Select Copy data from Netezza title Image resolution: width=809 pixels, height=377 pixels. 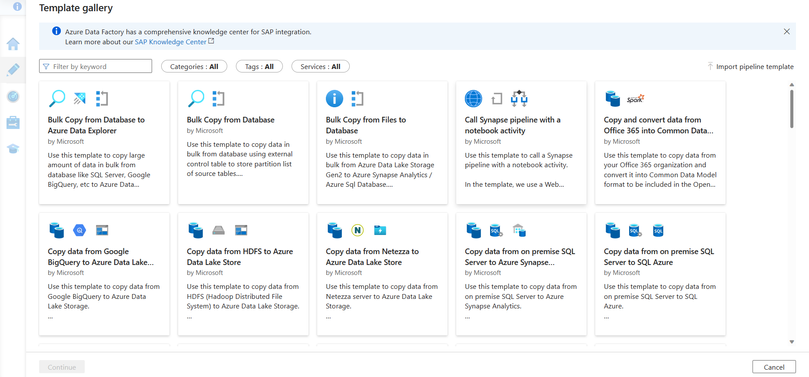pos(372,257)
